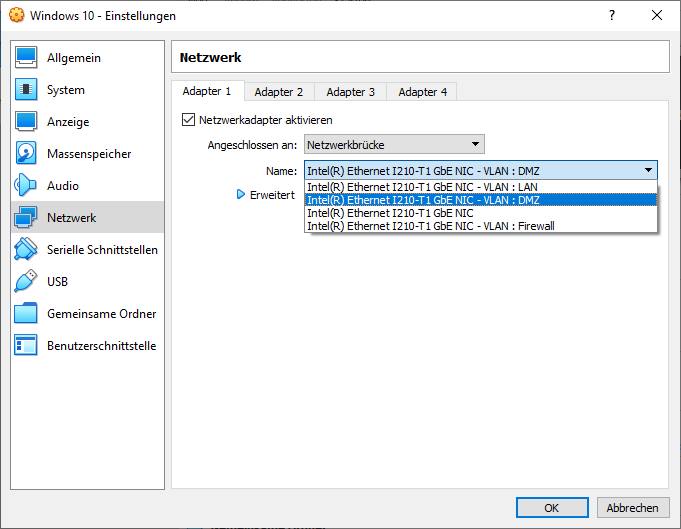Click the VirtualBox gear icon in title bar
681x529 pixels.
(17, 15)
